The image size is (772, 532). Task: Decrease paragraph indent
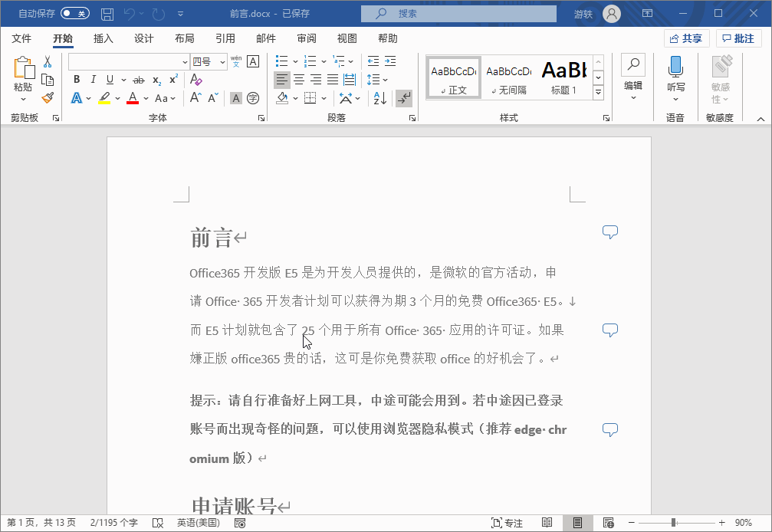(373, 61)
